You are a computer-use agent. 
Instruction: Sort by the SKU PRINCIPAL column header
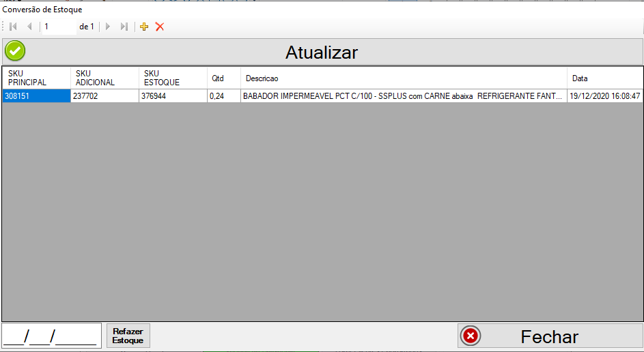37,78
